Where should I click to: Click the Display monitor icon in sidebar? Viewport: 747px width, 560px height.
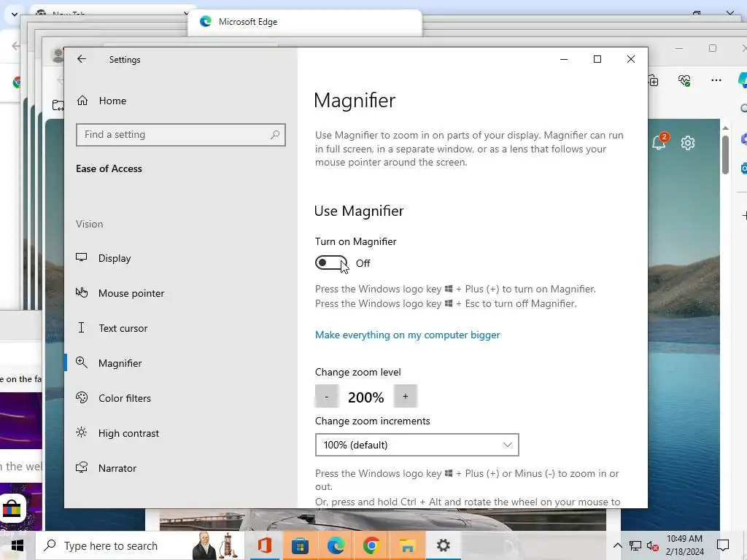82,257
